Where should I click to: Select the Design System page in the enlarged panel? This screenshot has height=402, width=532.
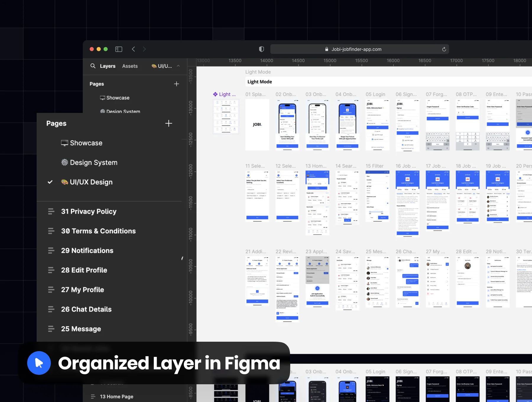89,163
